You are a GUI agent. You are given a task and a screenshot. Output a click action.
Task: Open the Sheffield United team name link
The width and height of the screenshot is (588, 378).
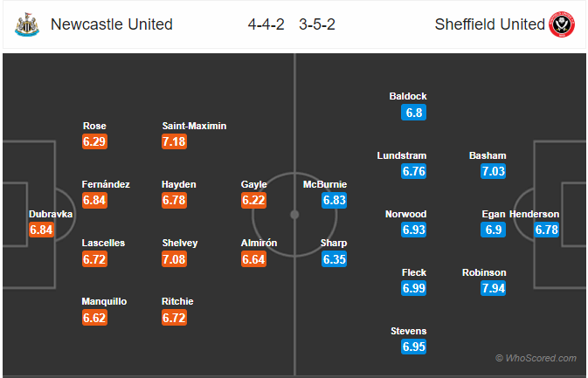click(489, 24)
